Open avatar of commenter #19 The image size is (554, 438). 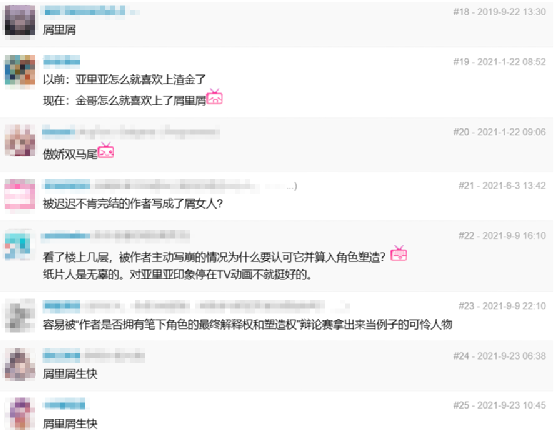coord(20,70)
